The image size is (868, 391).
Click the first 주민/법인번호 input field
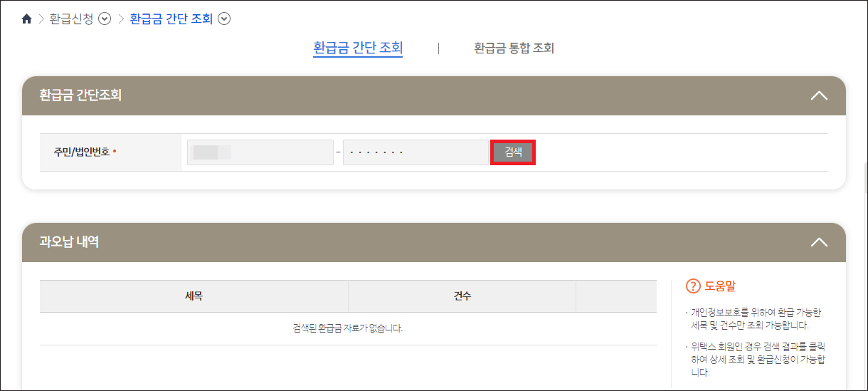point(260,152)
